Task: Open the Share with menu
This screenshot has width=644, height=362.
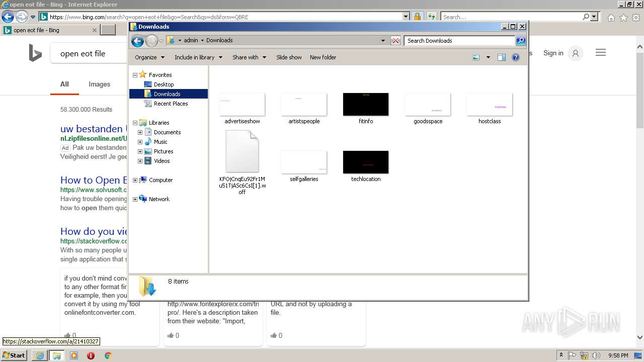Action: tap(249, 57)
